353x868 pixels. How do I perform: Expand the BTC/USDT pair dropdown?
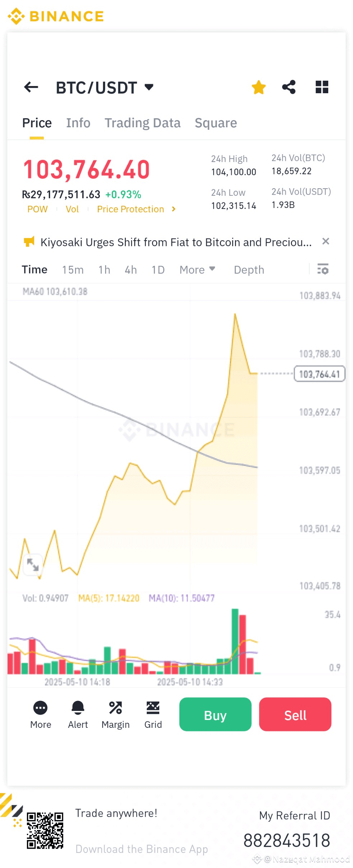149,87
